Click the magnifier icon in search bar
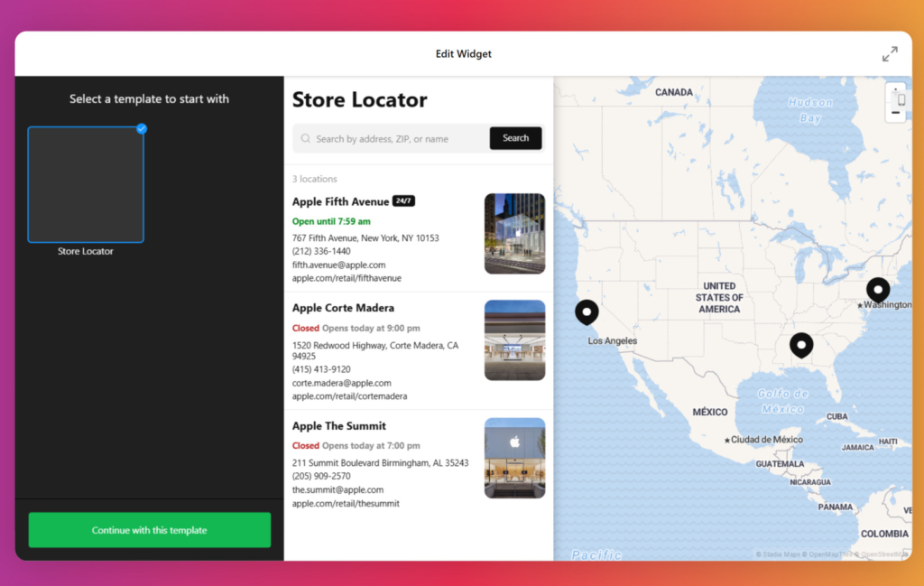 point(306,138)
